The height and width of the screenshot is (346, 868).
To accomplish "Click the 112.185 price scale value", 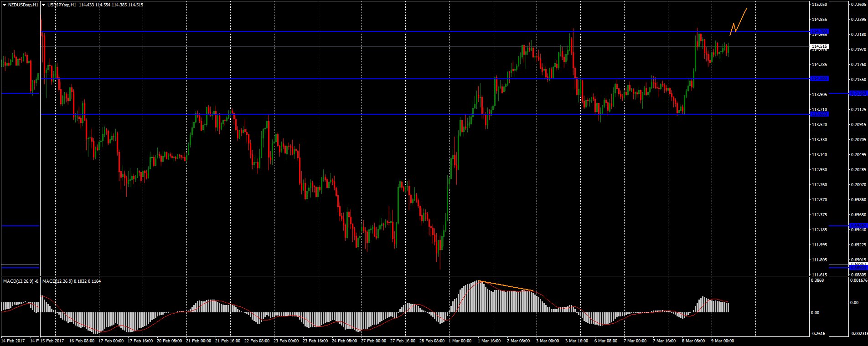I will coord(820,230).
